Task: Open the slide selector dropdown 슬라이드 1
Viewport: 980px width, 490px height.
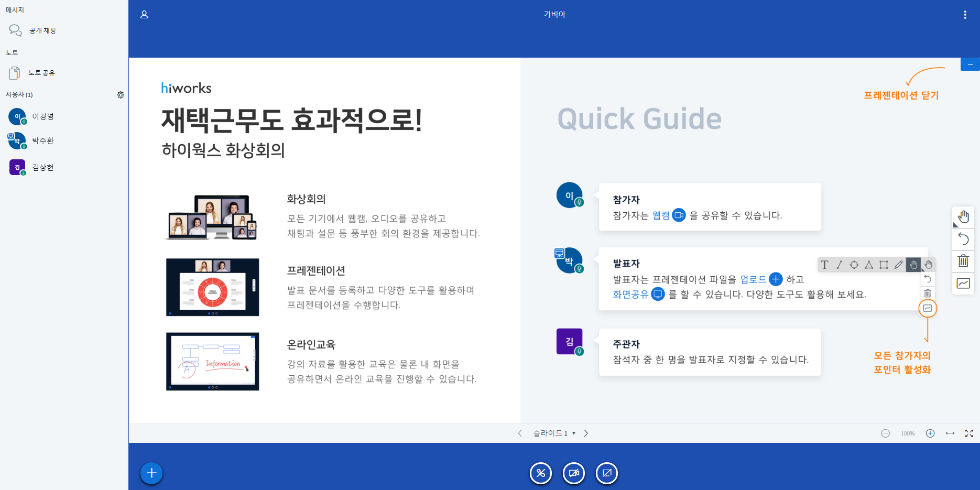Action: coord(554,433)
